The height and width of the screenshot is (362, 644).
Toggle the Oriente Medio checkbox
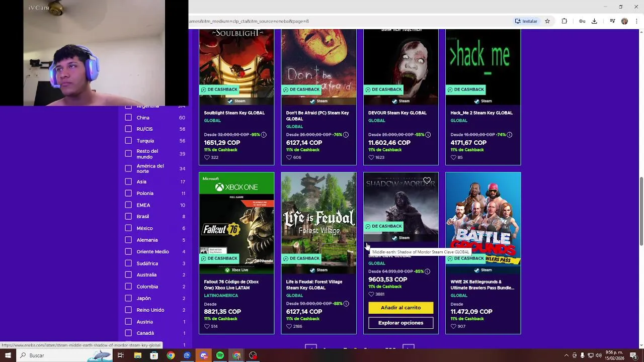click(x=128, y=251)
